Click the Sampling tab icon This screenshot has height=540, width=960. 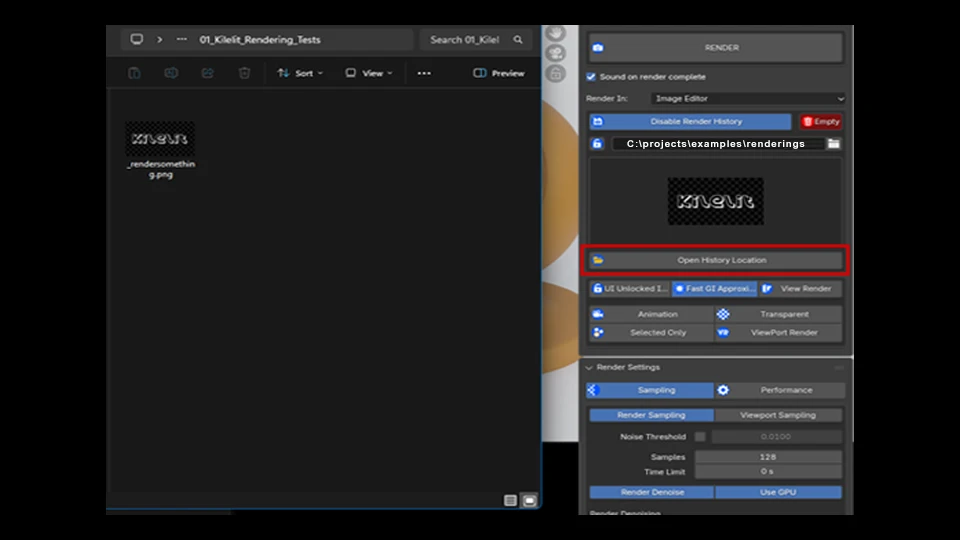pyautogui.click(x=592, y=390)
